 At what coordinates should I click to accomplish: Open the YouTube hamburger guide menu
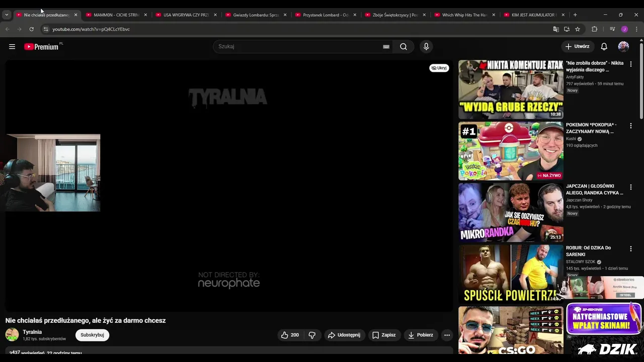tap(12, 47)
